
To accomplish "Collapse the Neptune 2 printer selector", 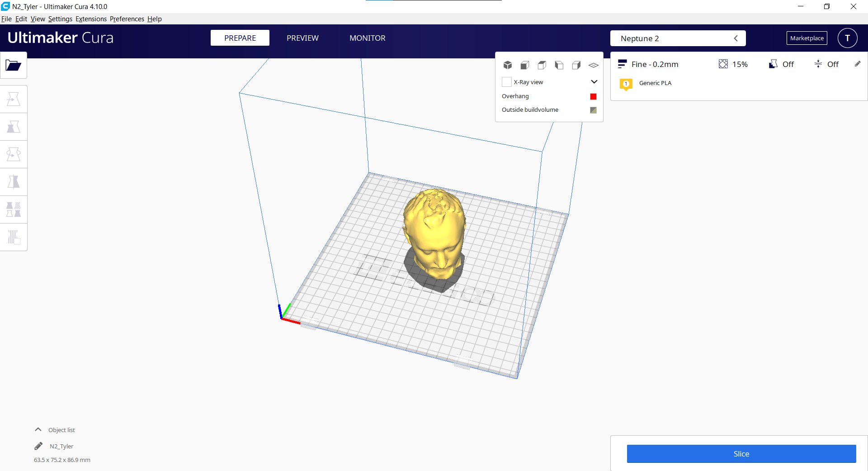I will pyautogui.click(x=736, y=38).
